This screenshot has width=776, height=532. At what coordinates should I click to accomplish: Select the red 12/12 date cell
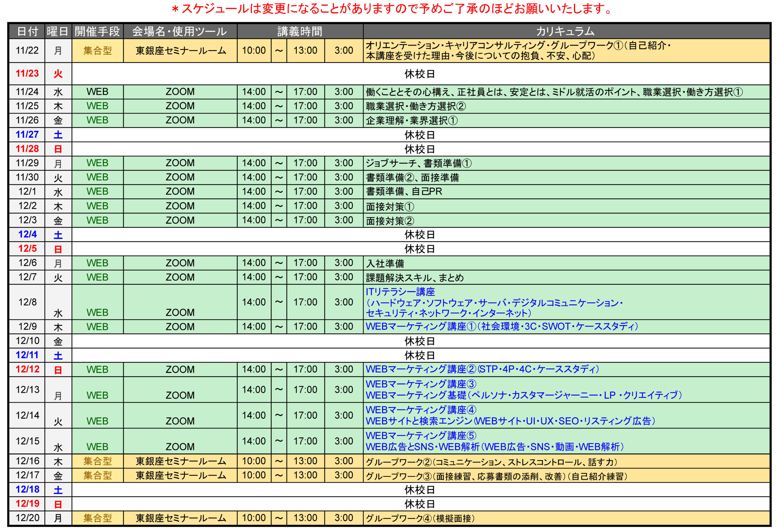[x=27, y=370]
